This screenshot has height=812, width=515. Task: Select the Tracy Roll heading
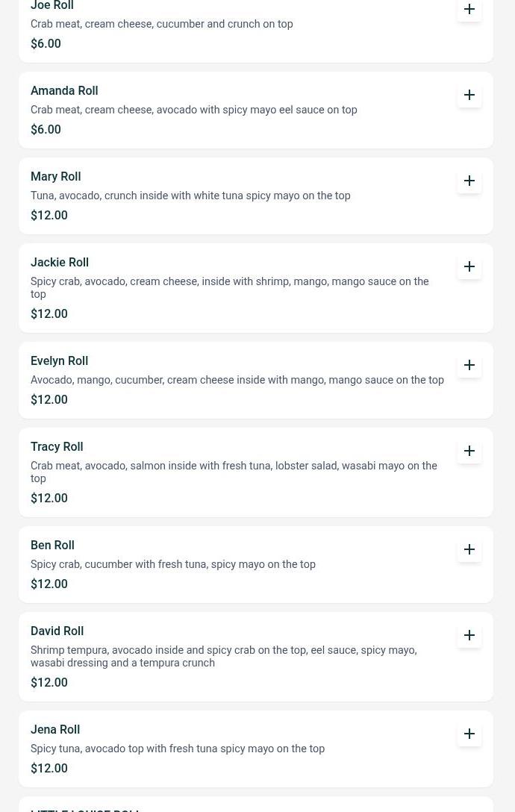click(57, 446)
